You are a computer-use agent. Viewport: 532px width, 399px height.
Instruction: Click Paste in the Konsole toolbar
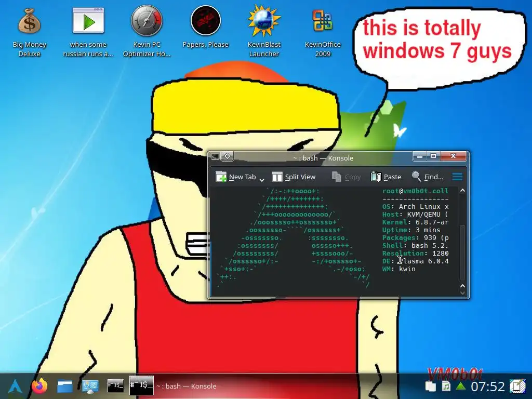click(x=386, y=177)
